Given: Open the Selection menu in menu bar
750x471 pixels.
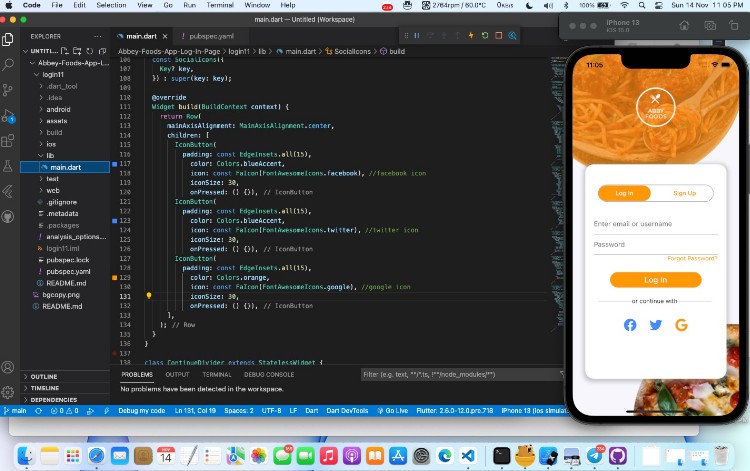Looking at the screenshot, I should pyautogui.click(x=111, y=5).
